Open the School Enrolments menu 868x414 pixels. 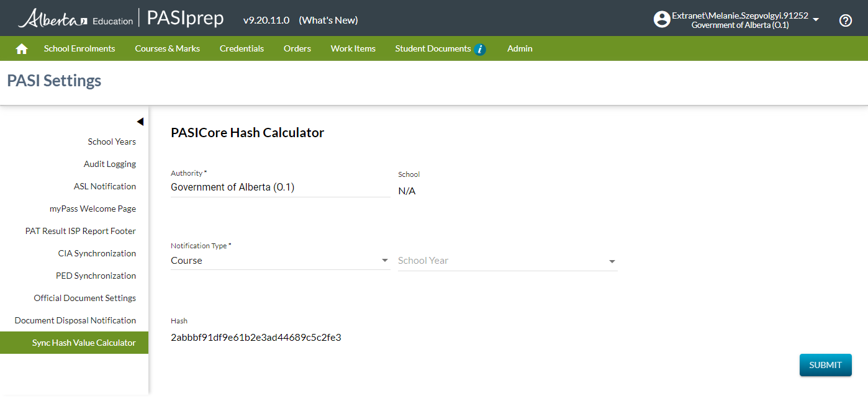pyautogui.click(x=79, y=48)
